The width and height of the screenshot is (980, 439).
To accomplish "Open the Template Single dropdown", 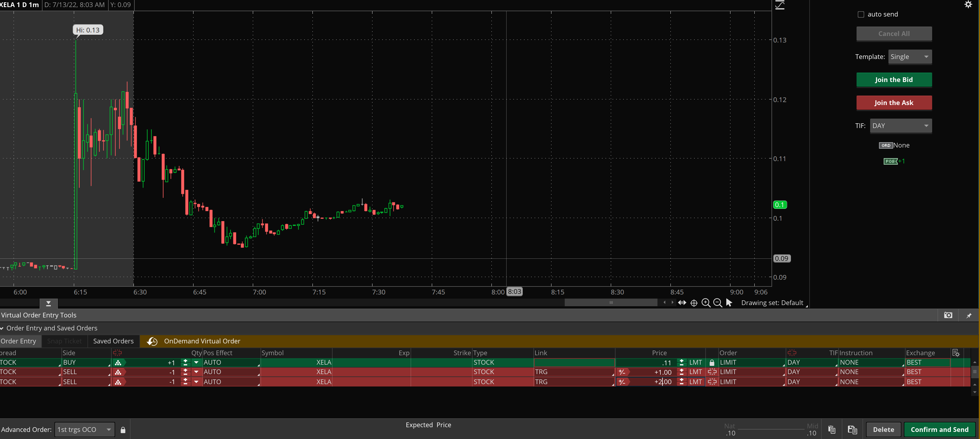I will (910, 57).
